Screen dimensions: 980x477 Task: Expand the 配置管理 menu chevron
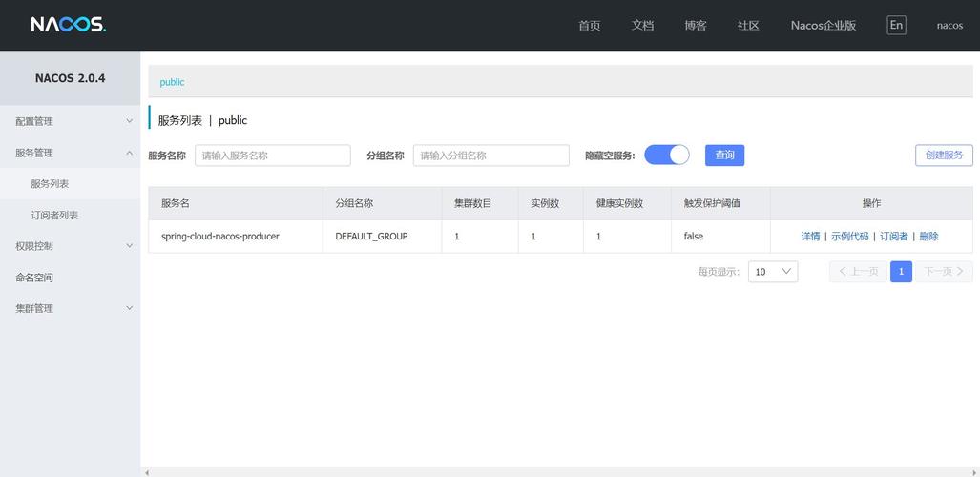[x=130, y=121]
